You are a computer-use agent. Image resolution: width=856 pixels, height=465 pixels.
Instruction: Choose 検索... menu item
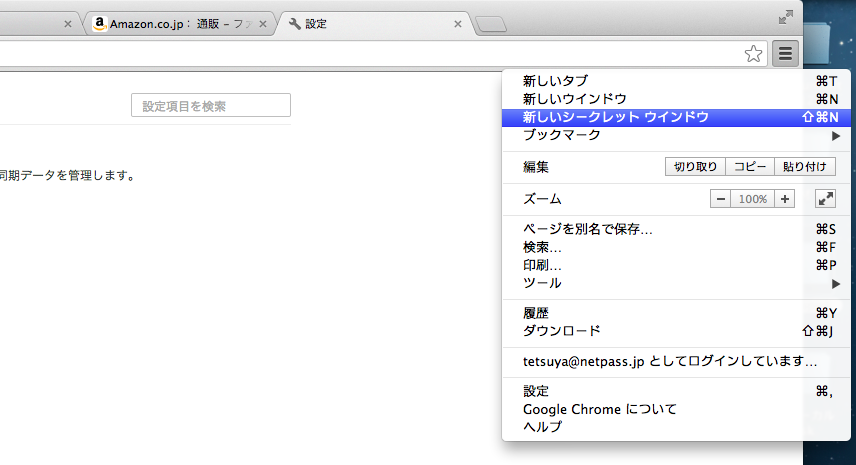(676, 247)
